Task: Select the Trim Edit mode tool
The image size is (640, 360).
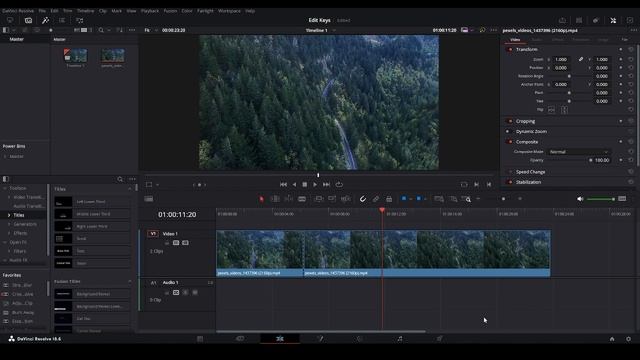Action: click(x=275, y=199)
